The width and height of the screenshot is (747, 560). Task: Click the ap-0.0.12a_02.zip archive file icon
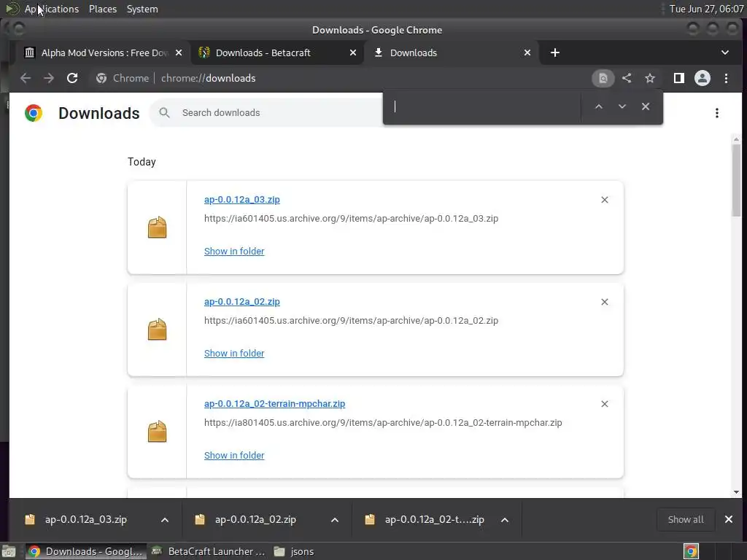tap(158, 330)
